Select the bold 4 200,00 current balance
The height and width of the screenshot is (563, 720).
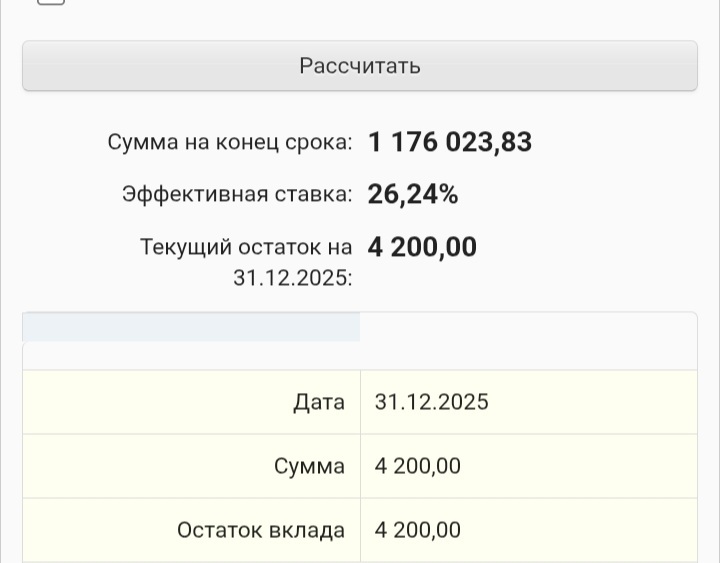pyautogui.click(x=422, y=246)
